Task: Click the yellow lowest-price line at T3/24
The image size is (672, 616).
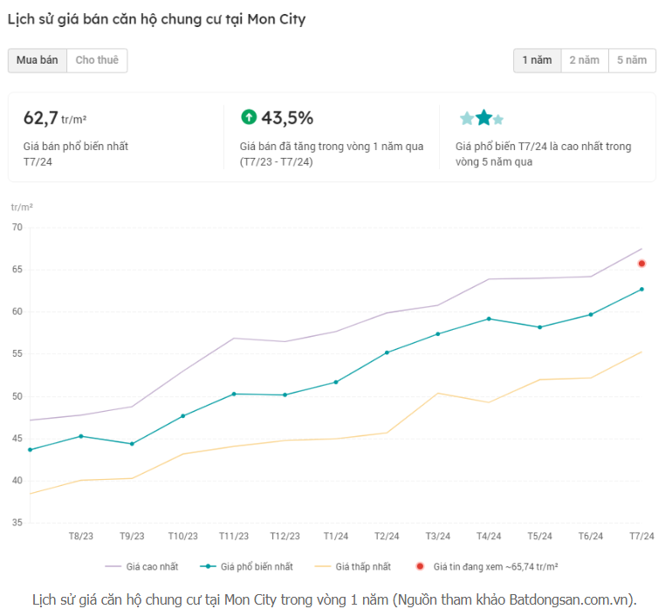Action: 438,394
